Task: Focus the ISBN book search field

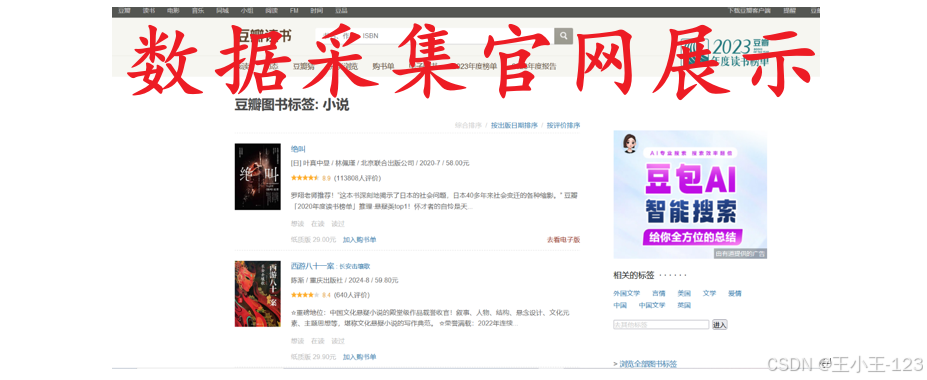Action: pyautogui.click(x=435, y=35)
